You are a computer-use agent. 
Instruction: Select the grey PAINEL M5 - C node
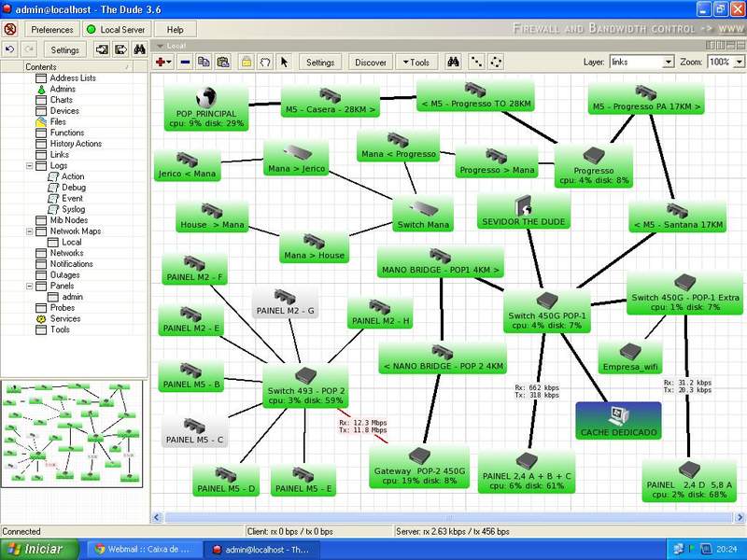click(x=194, y=431)
